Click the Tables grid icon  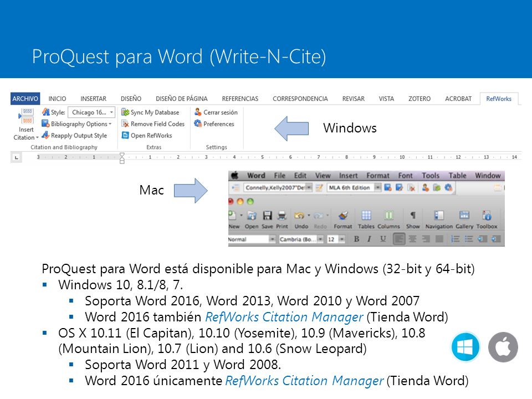tap(366, 216)
